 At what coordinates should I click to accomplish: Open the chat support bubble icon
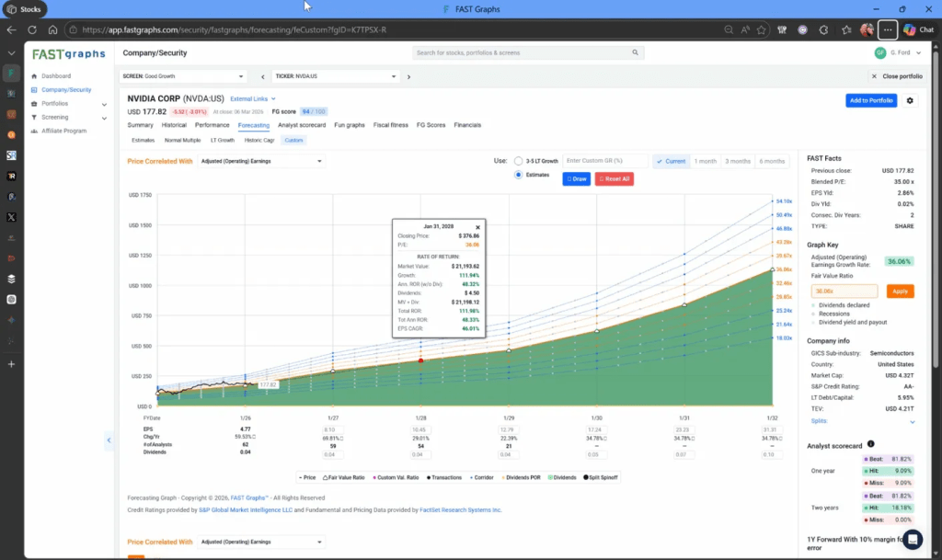click(913, 539)
